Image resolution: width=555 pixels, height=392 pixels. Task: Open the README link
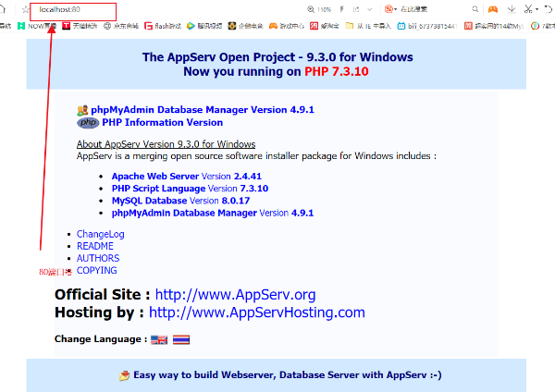(95, 246)
